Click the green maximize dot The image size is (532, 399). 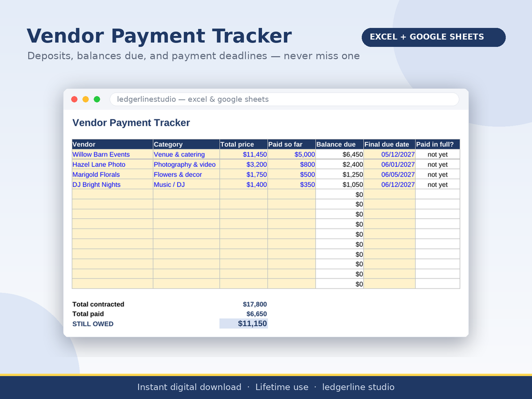pos(97,99)
